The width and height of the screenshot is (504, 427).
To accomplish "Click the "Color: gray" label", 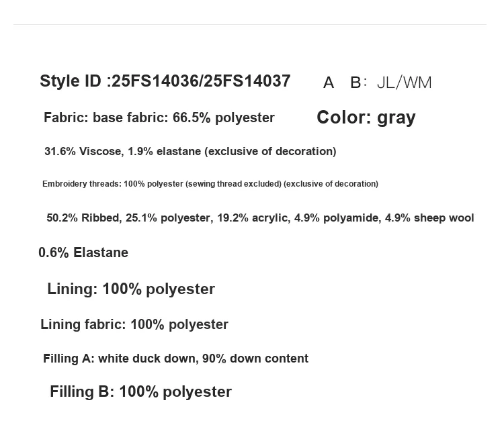I will pos(366,117).
